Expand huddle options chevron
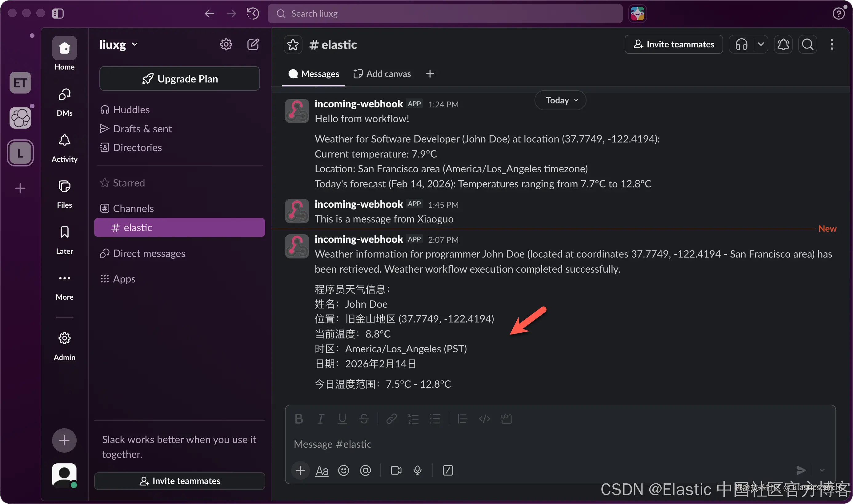The height and width of the screenshot is (504, 853). click(761, 45)
